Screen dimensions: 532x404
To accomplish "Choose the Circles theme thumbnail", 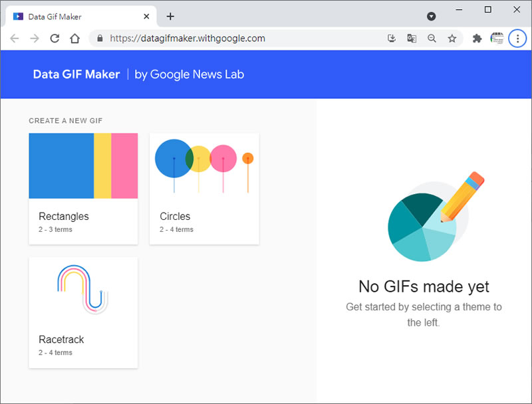I will click(204, 165).
